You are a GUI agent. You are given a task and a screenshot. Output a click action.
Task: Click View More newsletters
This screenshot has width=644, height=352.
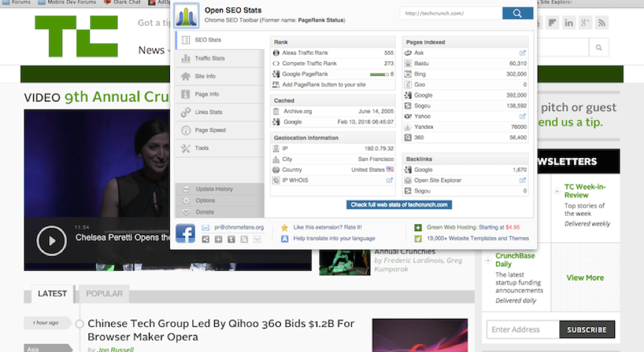coord(585,278)
